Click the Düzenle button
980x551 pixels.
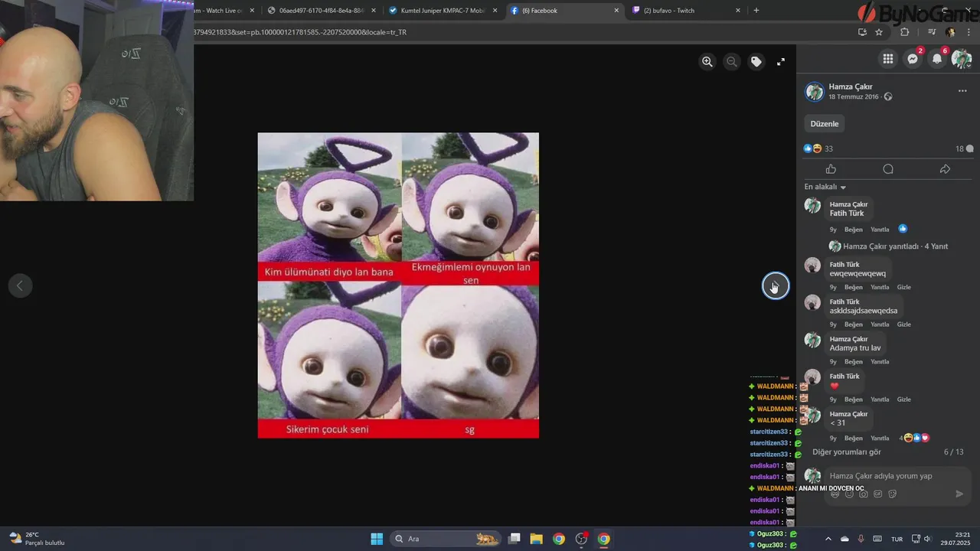pos(825,124)
